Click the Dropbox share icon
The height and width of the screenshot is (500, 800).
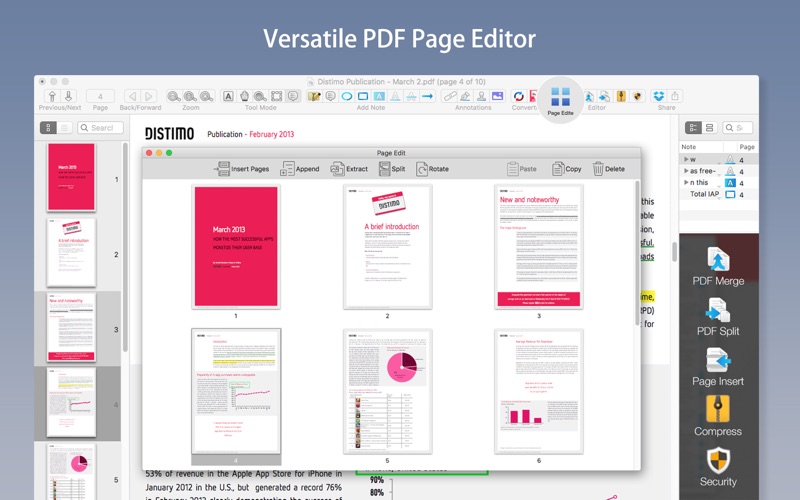click(x=660, y=96)
